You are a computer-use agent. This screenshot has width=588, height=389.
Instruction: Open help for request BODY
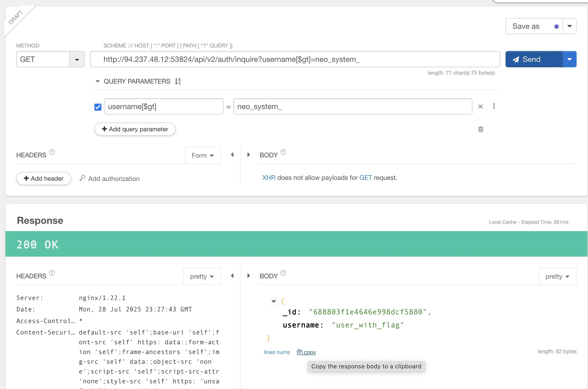point(283,152)
